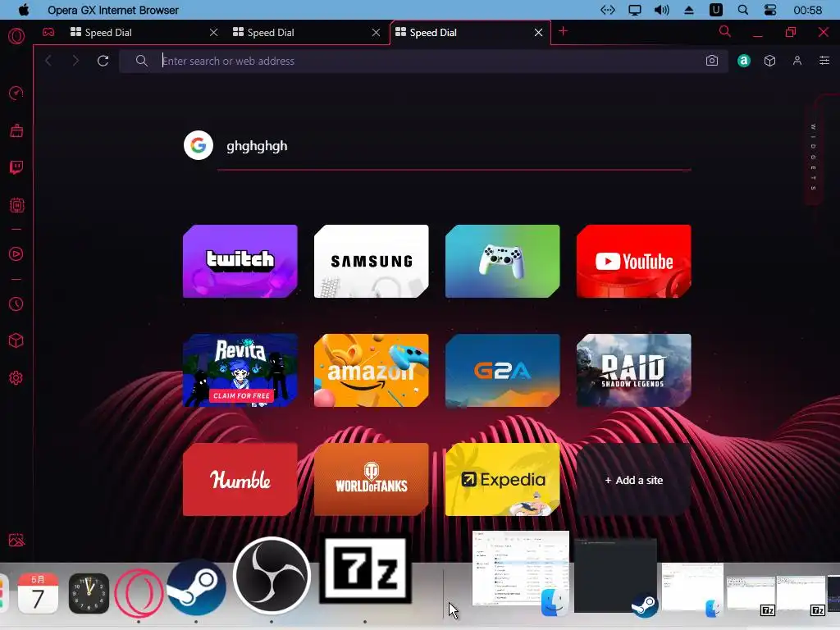Viewport: 840px width, 630px height.
Task: Open a new tab with plus button
Action: pos(563,32)
